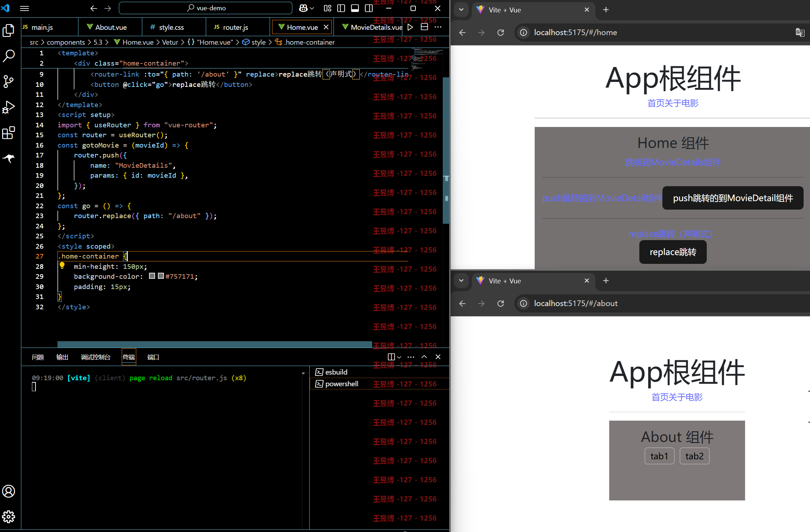Open the 调试控制台 panel tab
Screen dimensions: 810x532
point(95,357)
